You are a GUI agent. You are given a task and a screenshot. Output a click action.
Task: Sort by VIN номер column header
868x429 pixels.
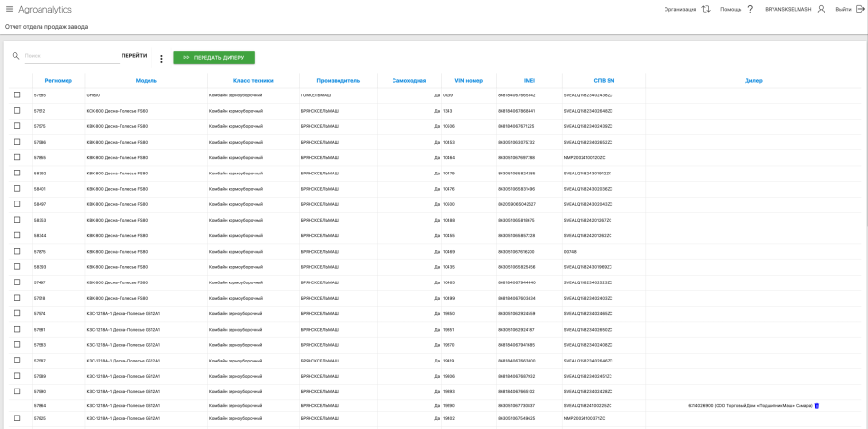pyautogui.click(x=469, y=81)
